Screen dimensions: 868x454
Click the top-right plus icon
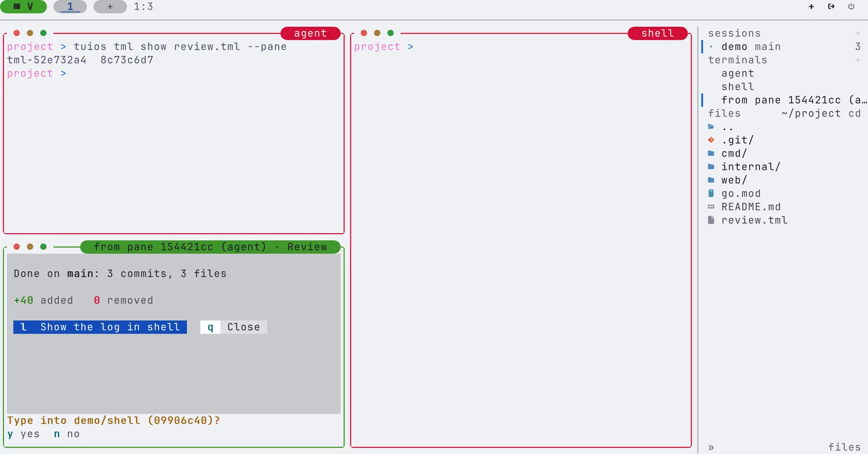pyautogui.click(x=811, y=7)
